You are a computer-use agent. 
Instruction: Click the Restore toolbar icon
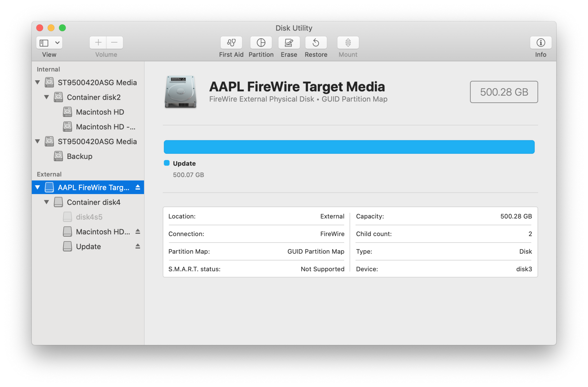316,43
